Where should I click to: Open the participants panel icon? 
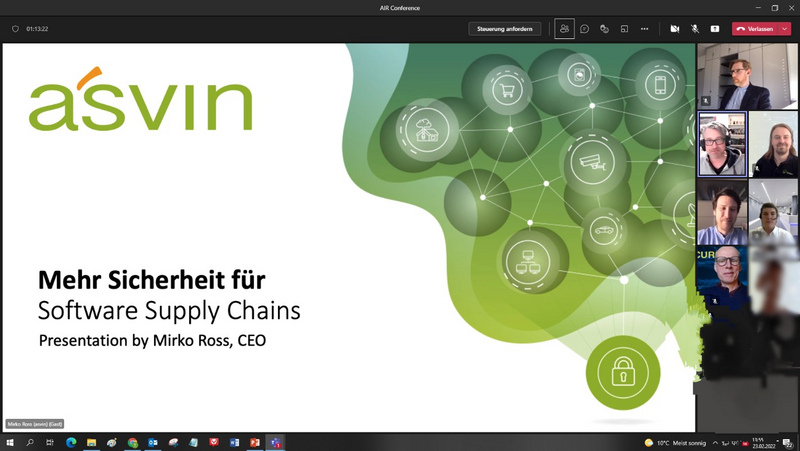point(564,29)
